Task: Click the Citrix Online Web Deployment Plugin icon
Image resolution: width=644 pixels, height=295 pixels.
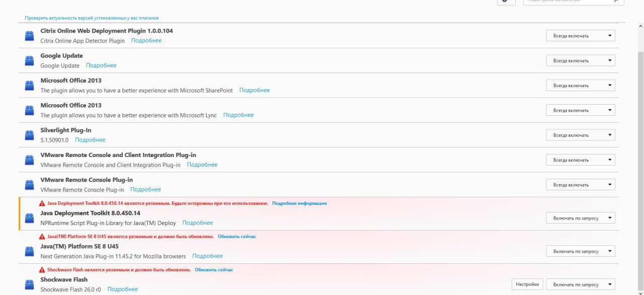Action: (x=29, y=36)
